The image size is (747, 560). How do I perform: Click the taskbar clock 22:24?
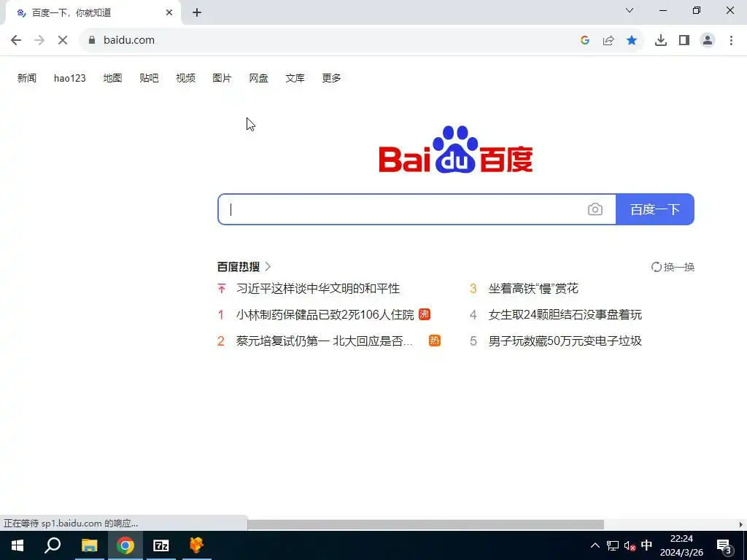[681, 539]
